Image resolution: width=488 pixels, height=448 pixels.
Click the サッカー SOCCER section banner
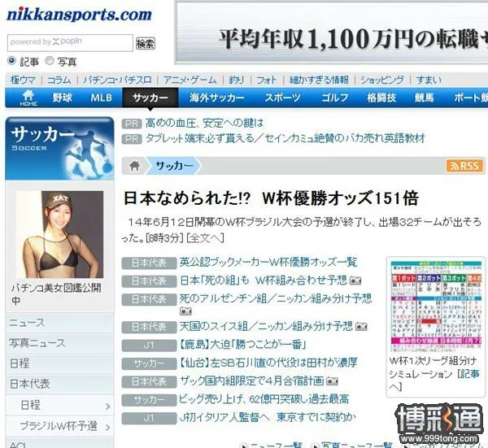59,149
